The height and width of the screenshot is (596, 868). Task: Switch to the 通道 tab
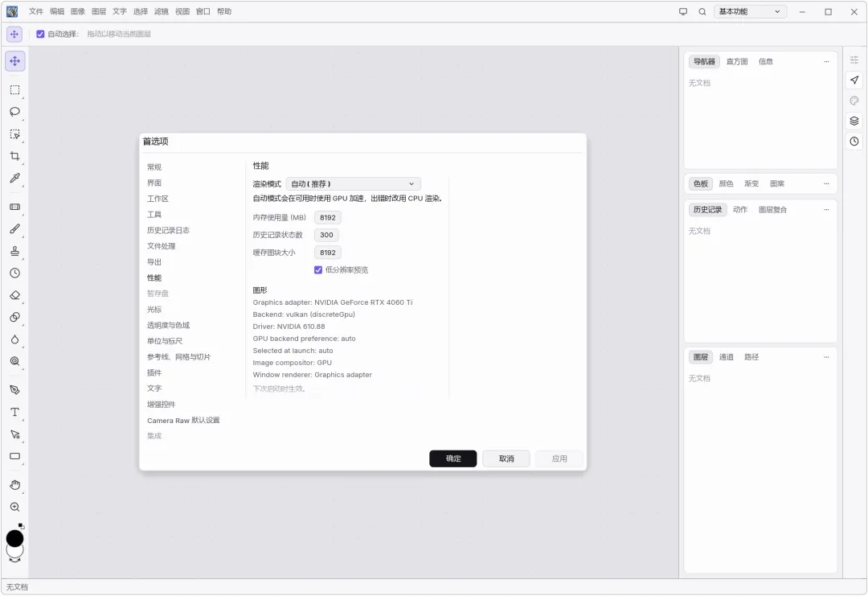tap(727, 356)
